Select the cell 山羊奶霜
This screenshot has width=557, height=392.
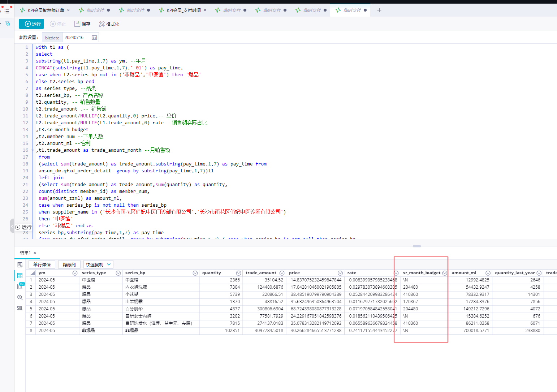coord(161,302)
